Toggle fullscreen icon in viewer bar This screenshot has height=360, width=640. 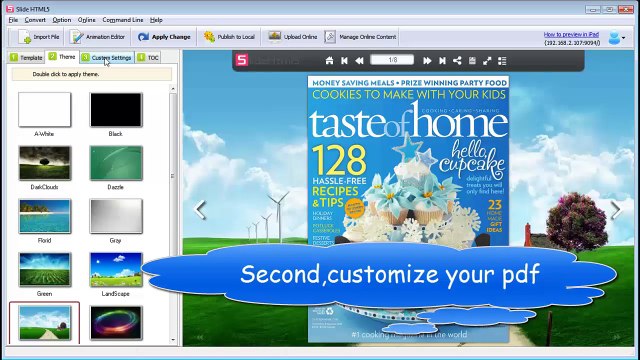pyautogui.click(x=487, y=61)
